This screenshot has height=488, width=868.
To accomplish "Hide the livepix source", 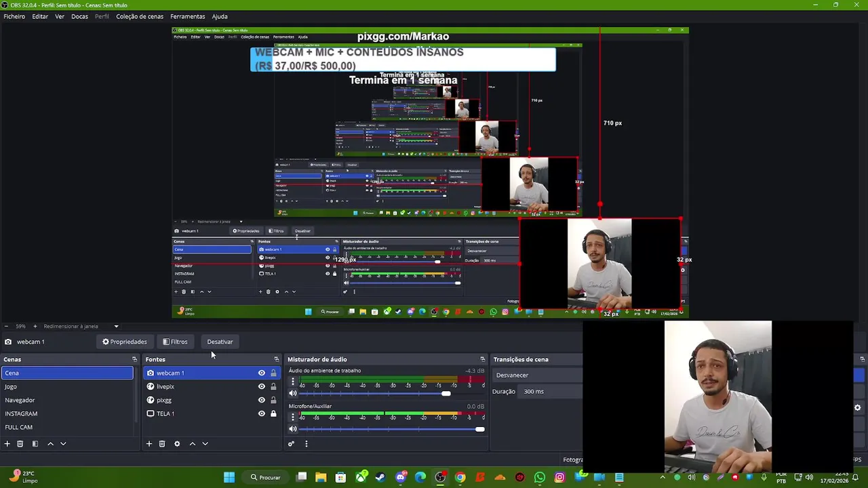I will tap(261, 386).
